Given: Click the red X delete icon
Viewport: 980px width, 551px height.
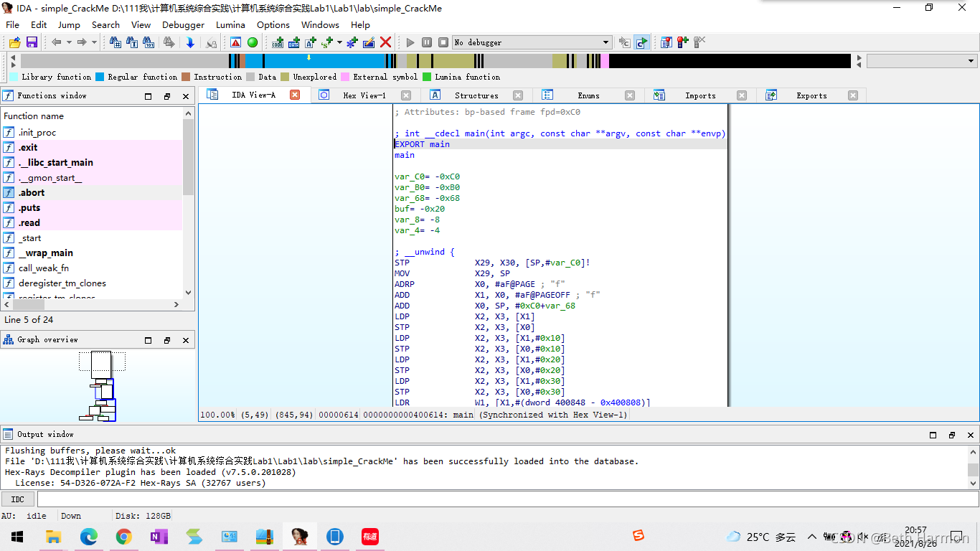Looking at the screenshot, I should (386, 42).
